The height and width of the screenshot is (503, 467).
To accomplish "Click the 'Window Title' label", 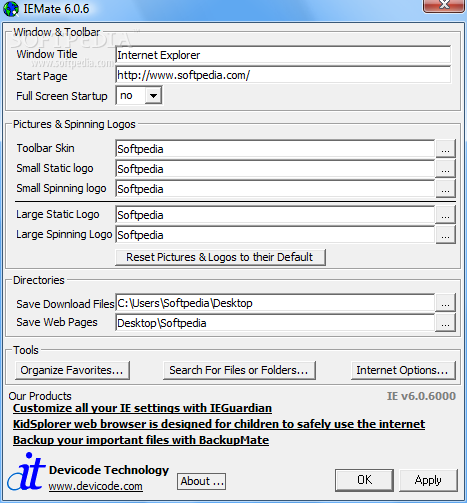I will click(47, 54).
